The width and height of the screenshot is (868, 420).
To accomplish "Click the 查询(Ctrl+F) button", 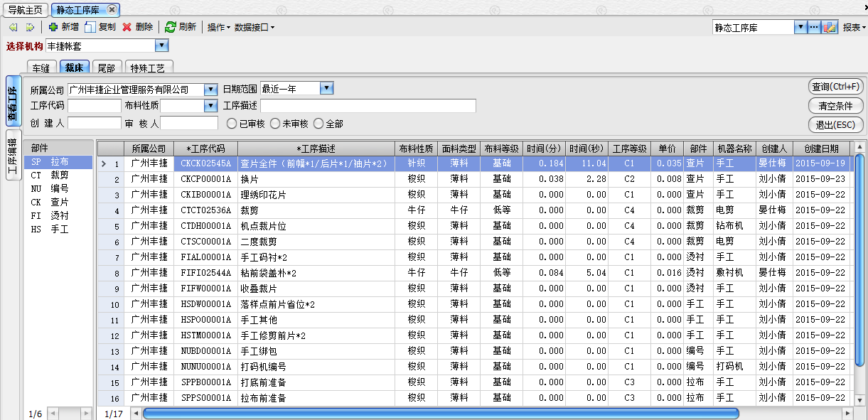I will click(x=836, y=87).
